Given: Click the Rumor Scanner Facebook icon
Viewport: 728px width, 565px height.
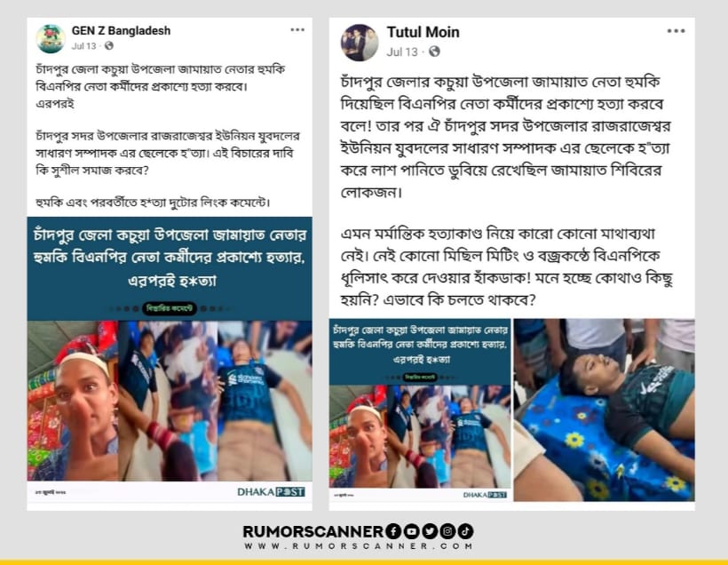Looking at the screenshot, I should coord(393,531).
